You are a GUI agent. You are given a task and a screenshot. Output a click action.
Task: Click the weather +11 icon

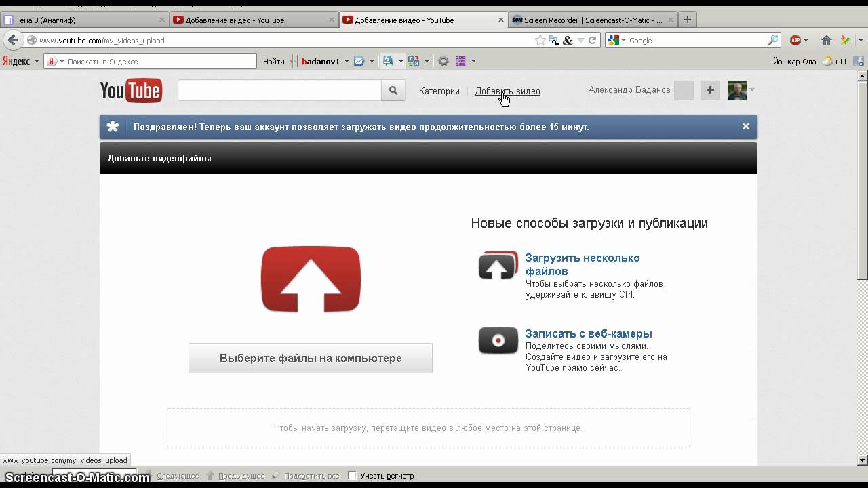tap(834, 61)
